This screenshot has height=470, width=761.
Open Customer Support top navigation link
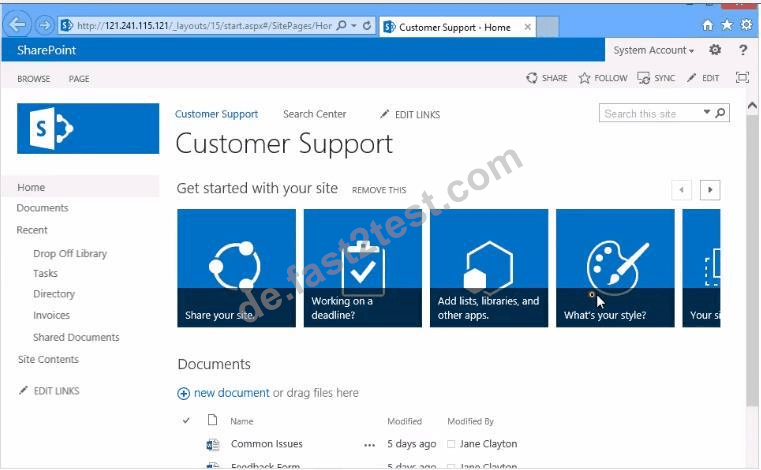coord(216,114)
